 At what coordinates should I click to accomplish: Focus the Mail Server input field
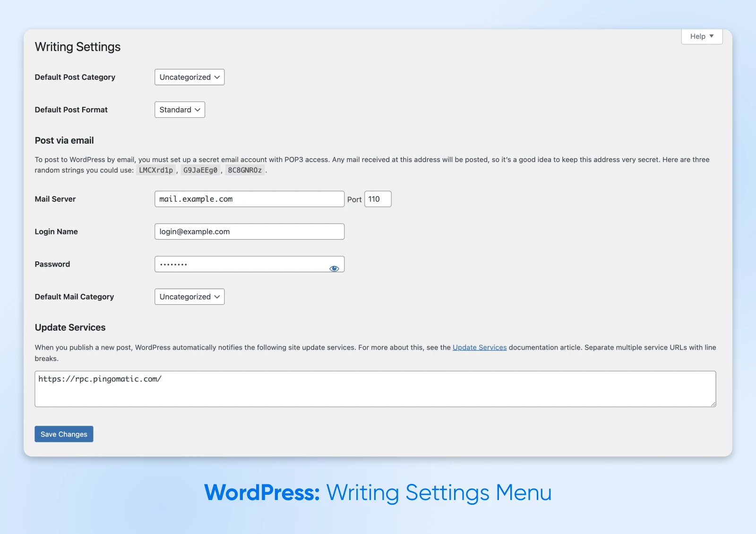[249, 199]
